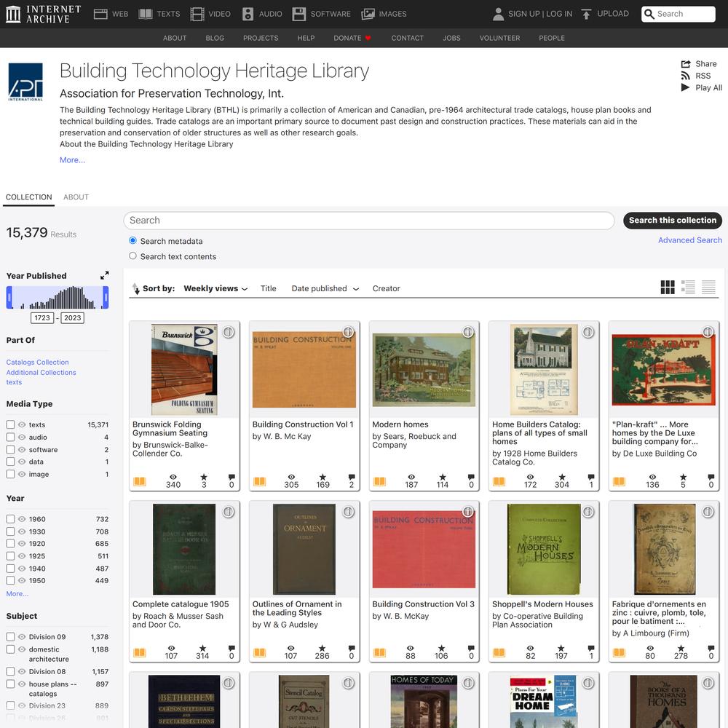Viewport: 728px width, 728px height.
Task: Open the Software section icon
Action: tap(299, 14)
